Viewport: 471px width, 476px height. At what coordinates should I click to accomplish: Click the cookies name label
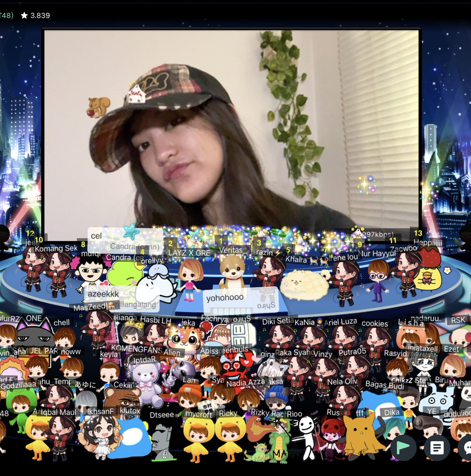click(375, 324)
